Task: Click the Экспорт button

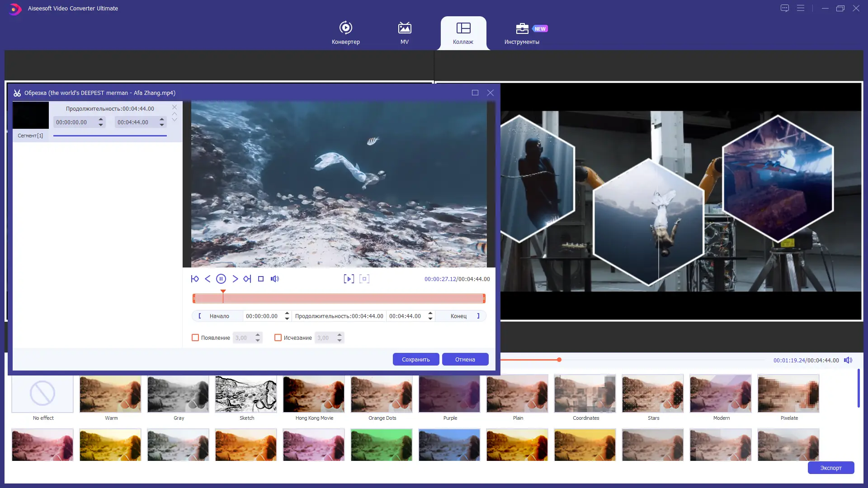Action: point(830,468)
